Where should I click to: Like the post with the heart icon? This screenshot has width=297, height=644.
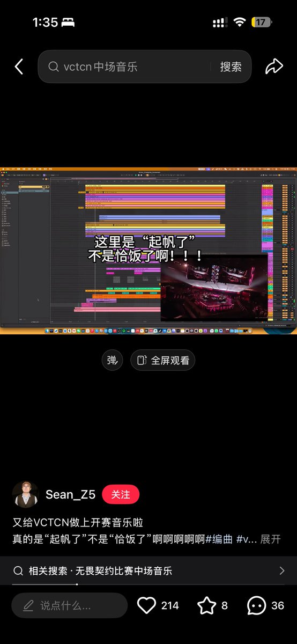146,605
